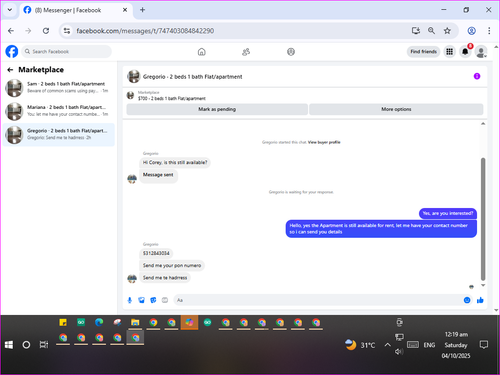
Task: Click the site information icon in address bar
Action: click(67, 31)
